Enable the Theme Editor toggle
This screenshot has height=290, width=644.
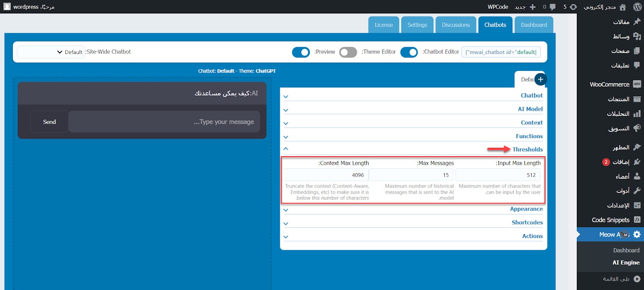click(348, 52)
